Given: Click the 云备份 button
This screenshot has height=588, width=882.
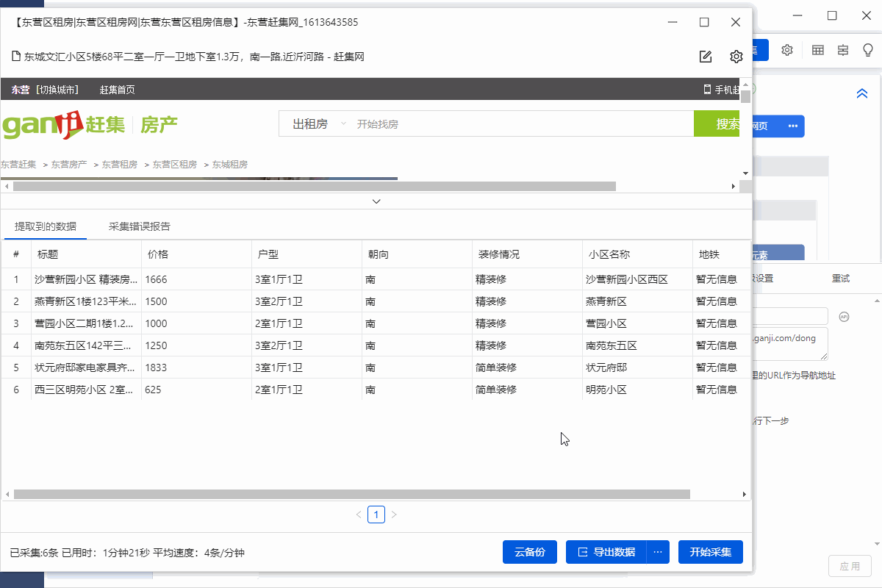Looking at the screenshot, I should coord(529,552).
